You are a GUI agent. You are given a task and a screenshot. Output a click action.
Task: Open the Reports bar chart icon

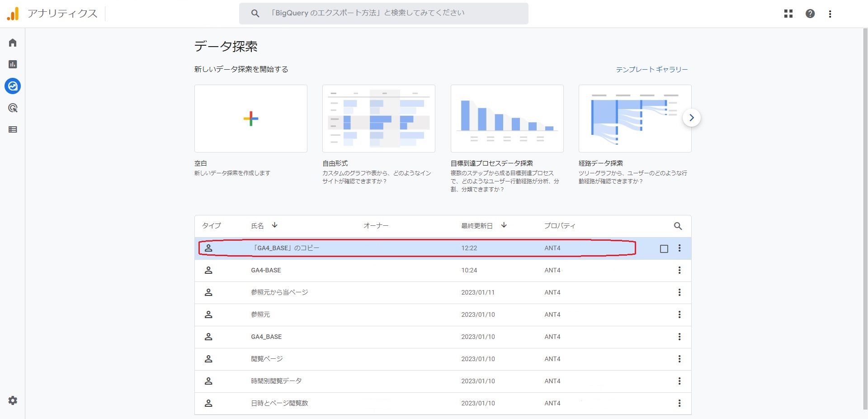click(13, 64)
